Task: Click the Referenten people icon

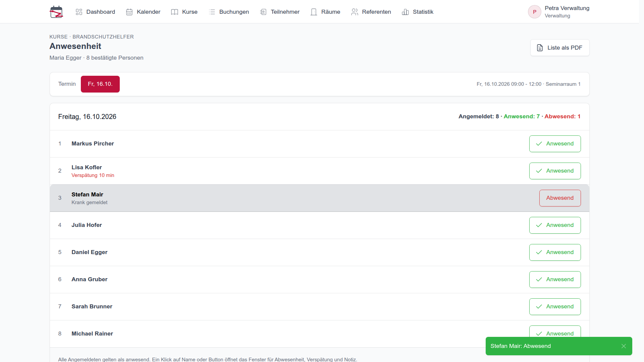Action: (355, 12)
